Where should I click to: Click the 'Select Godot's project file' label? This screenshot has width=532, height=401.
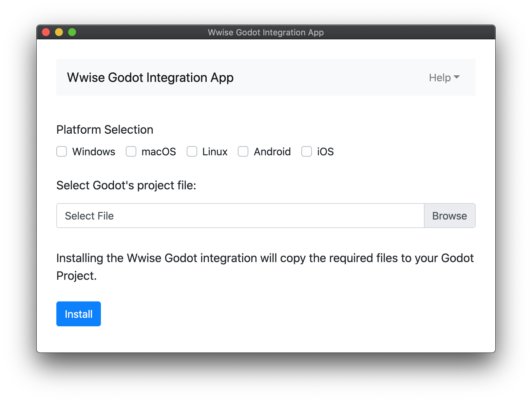pos(126,185)
